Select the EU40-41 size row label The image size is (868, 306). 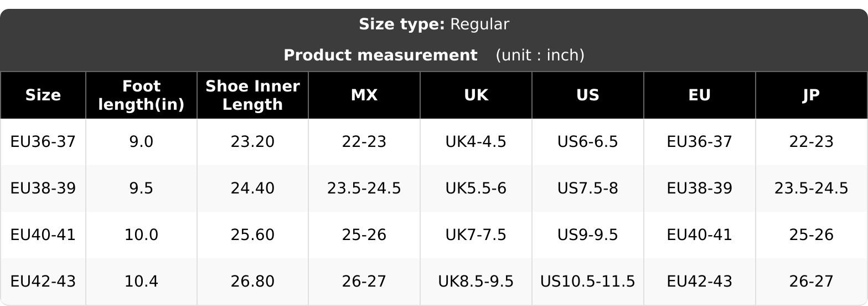coord(43,235)
